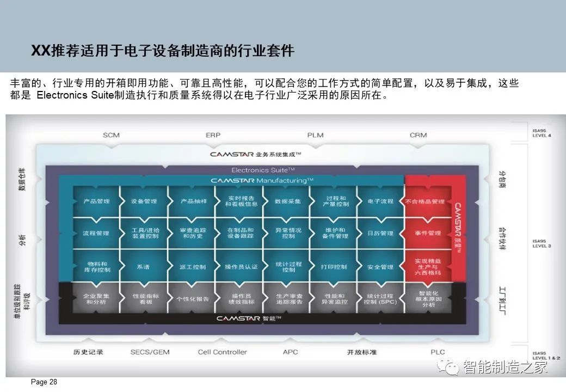Select the blue 统计过程控制 cell without SPC
Image resolution: width=566 pixels, height=392 pixels.
point(287,266)
